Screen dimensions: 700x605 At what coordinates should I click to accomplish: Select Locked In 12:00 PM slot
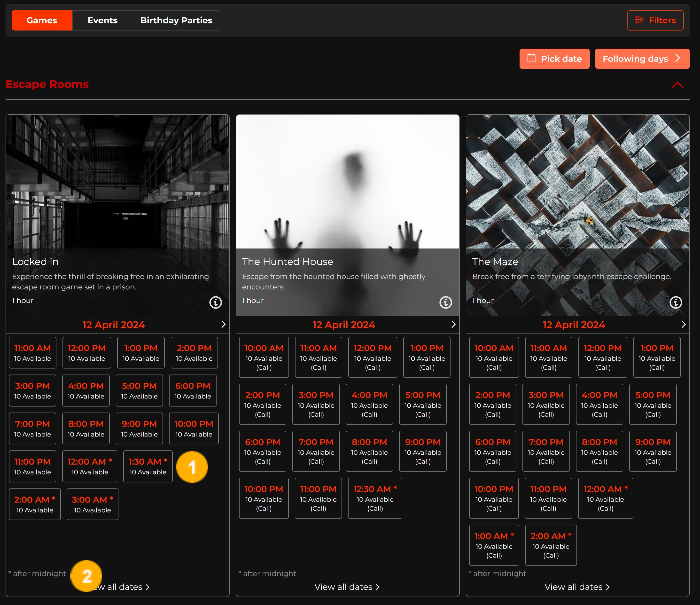click(x=87, y=353)
